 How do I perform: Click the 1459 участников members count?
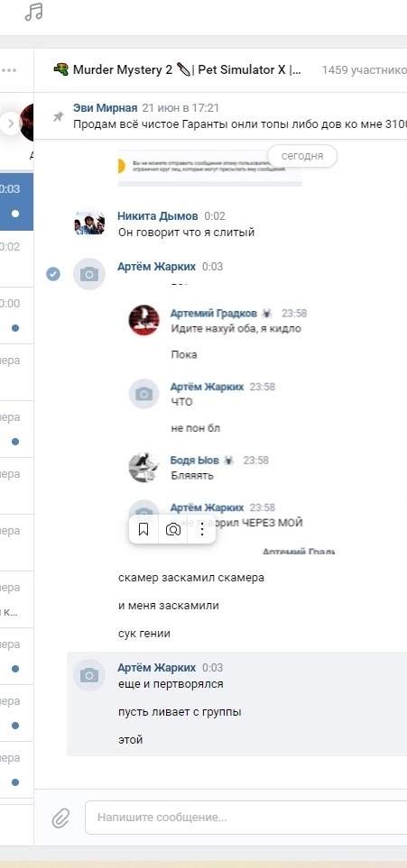tap(365, 70)
